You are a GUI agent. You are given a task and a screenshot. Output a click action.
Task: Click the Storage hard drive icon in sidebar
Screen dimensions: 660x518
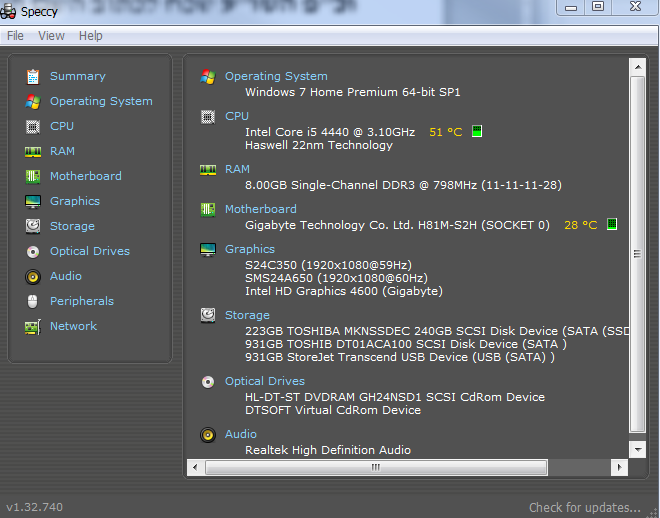pos(33,226)
